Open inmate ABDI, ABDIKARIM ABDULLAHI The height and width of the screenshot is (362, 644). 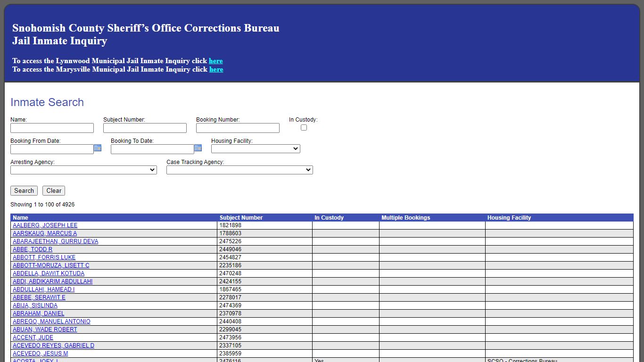pyautogui.click(x=52, y=281)
